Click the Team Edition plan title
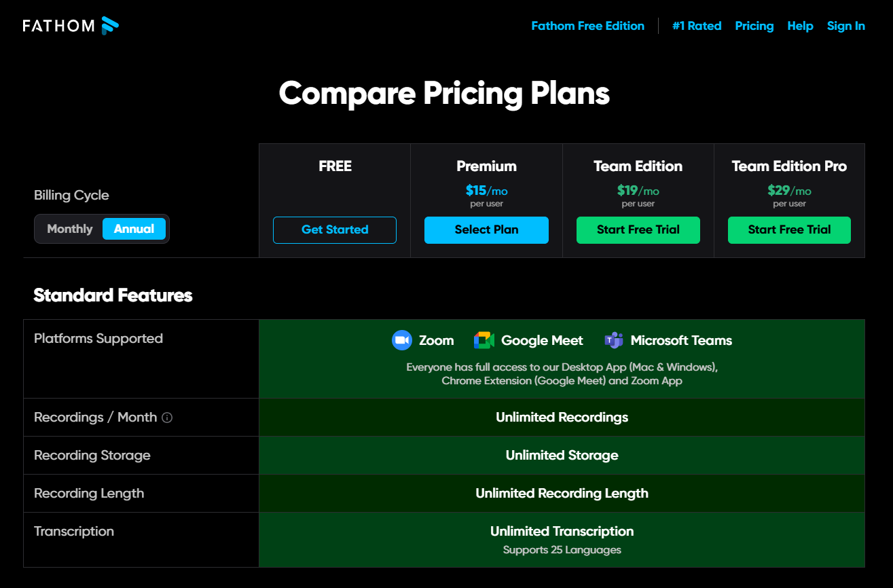 pos(638,166)
